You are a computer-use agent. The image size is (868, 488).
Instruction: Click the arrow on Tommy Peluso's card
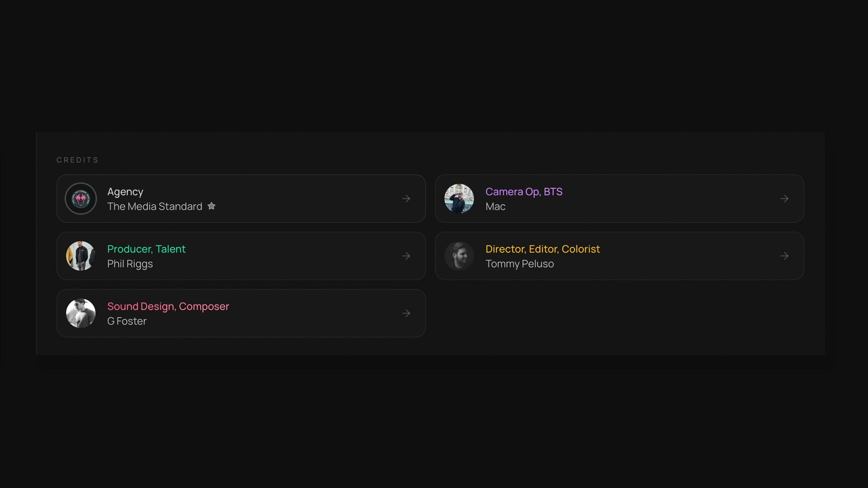tap(785, 256)
